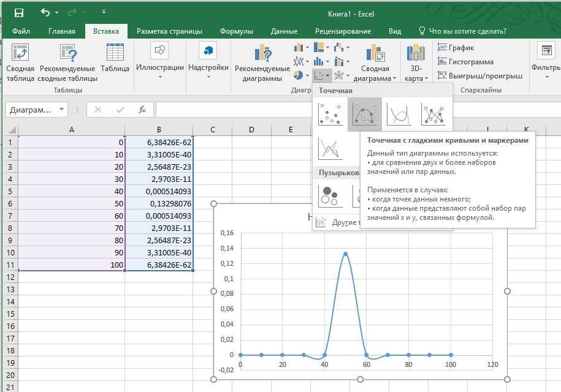561x392 pixels.
Task: Open the scatter chart type dropdown button
Action: pos(322,75)
